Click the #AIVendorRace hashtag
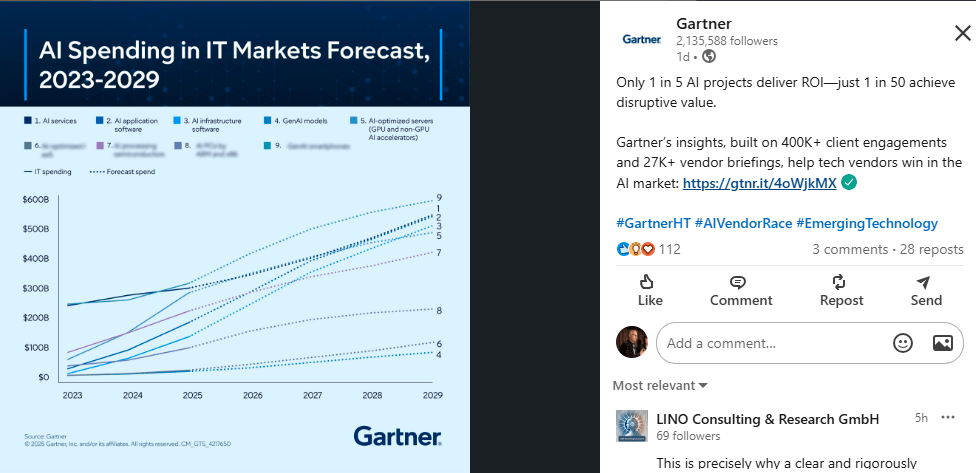The image size is (976, 473). point(741,223)
